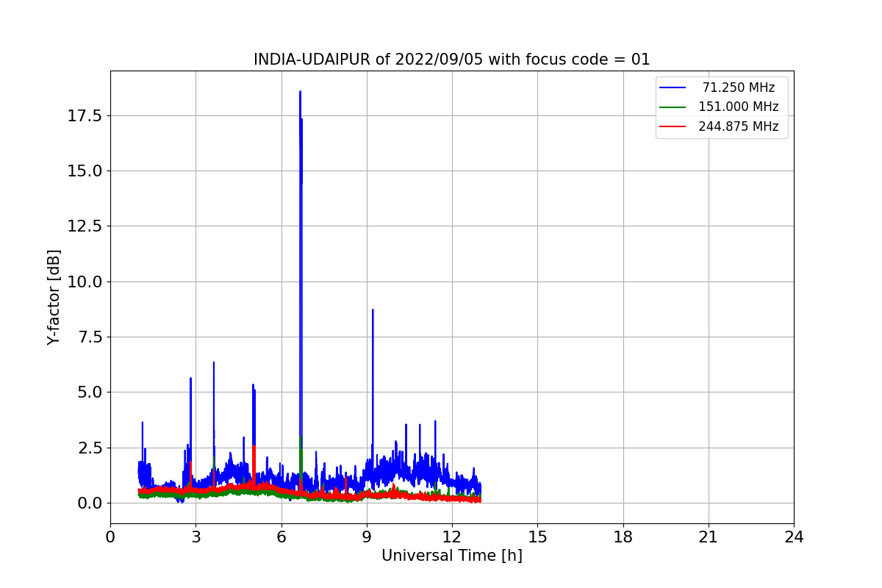Click the 12.5 y-axis tick label
Screen dimensions: 882x588
85,226
